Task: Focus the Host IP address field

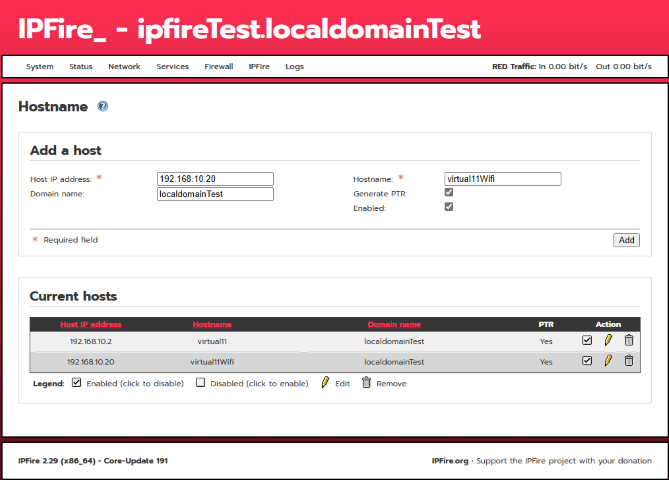Action: click(x=215, y=179)
